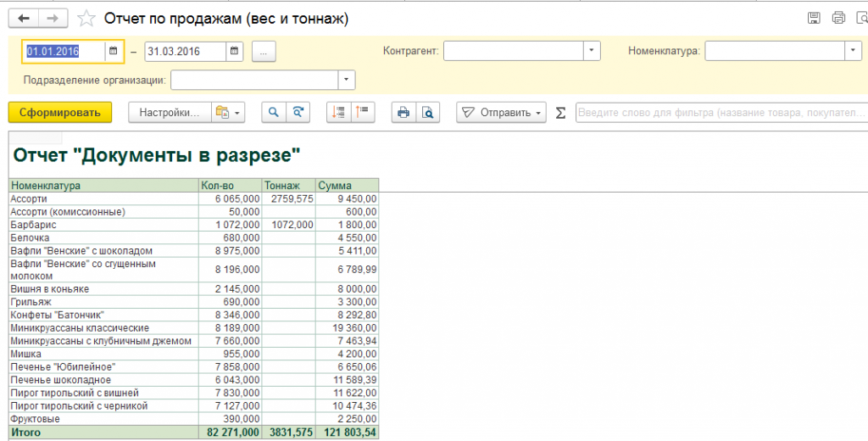Select the Конфеты "Батончик" row
This screenshot has width=868, height=441.
[57, 315]
